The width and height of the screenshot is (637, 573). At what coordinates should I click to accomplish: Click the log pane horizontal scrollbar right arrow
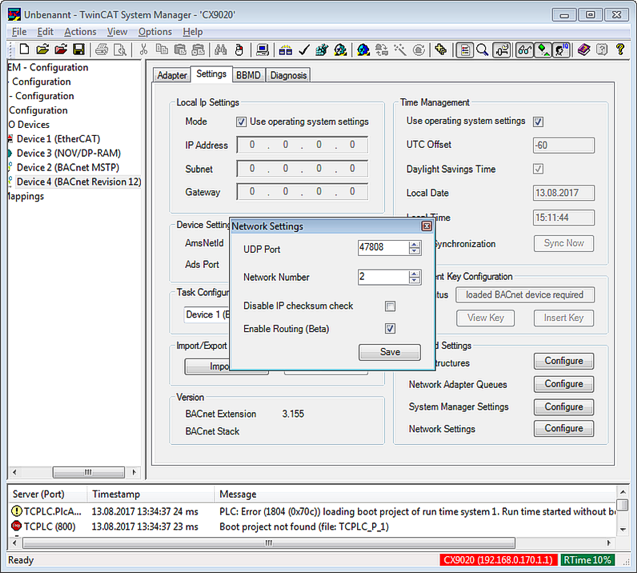click(609, 543)
